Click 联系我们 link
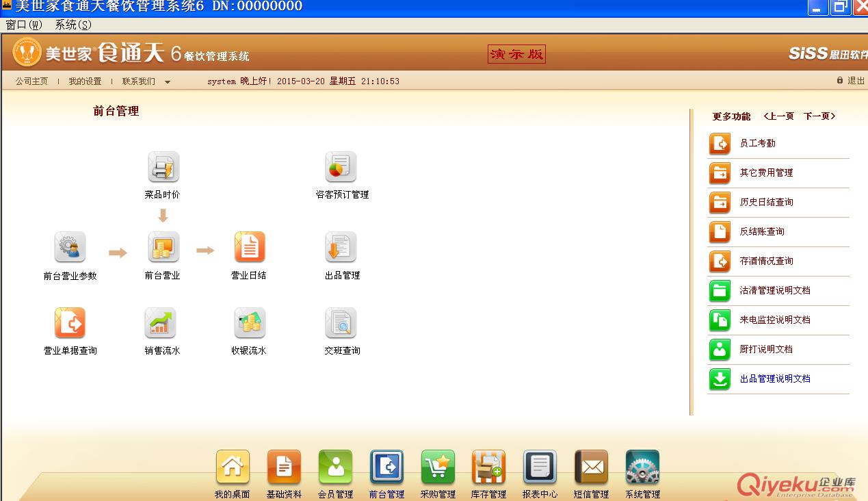The image size is (868, 501). (x=139, y=81)
